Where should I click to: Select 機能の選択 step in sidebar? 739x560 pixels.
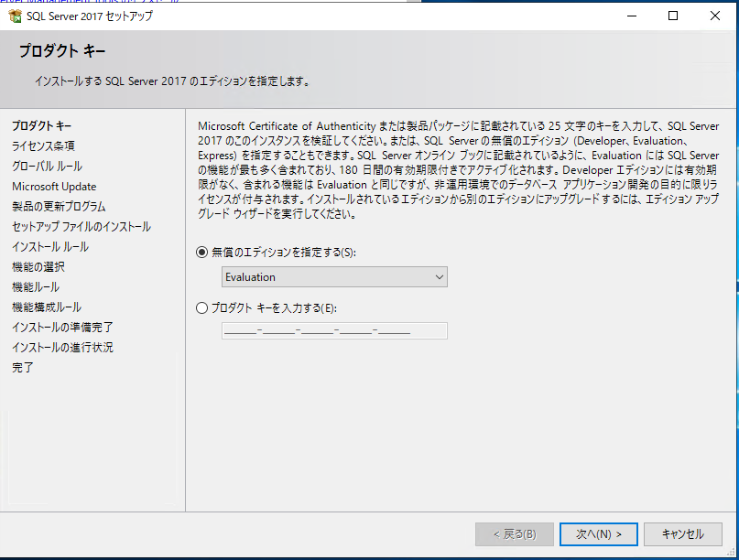38,267
